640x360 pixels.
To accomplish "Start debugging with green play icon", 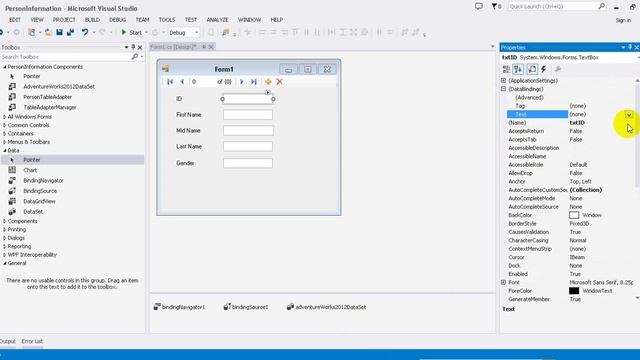I will click(124, 32).
